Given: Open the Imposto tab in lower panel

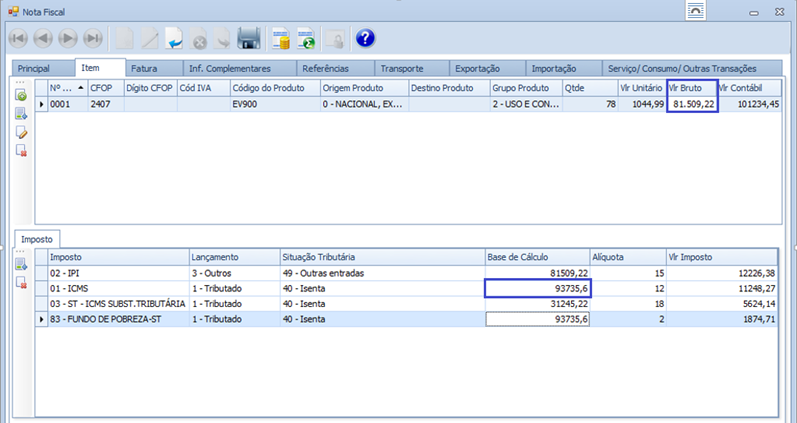Looking at the screenshot, I should click(x=38, y=240).
